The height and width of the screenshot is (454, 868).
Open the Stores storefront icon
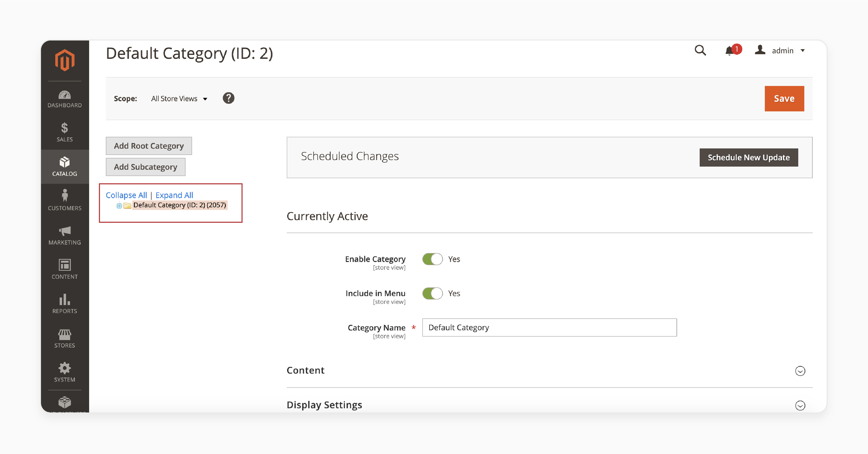pyautogui.click(x=65, y=334)
